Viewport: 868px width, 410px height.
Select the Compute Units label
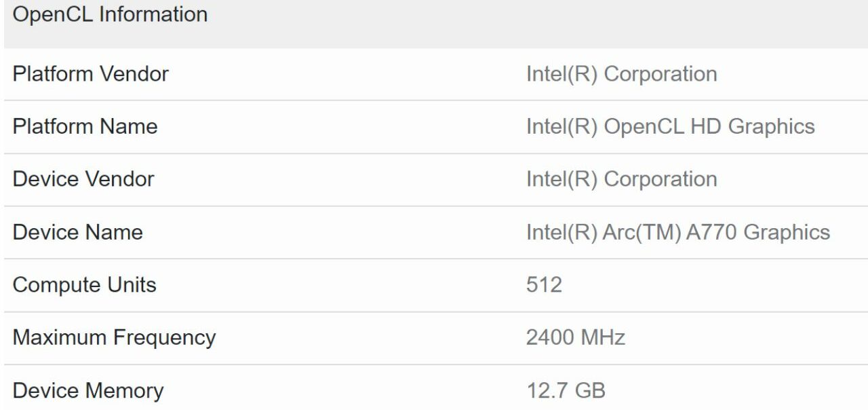(x=85, y=285)
